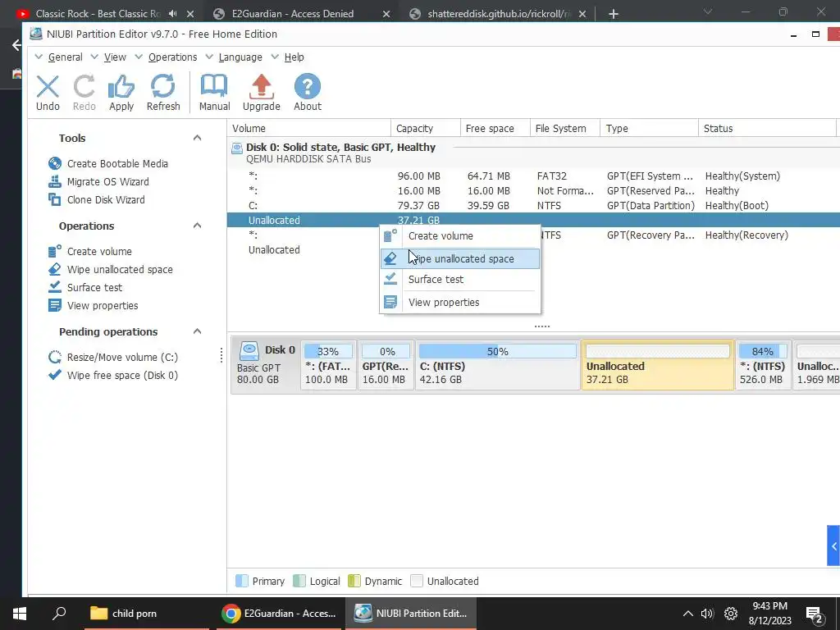Select *: (FAT...) 100.0 MB partition block
The image size is (840, 630).
click(x=328, y=367)
